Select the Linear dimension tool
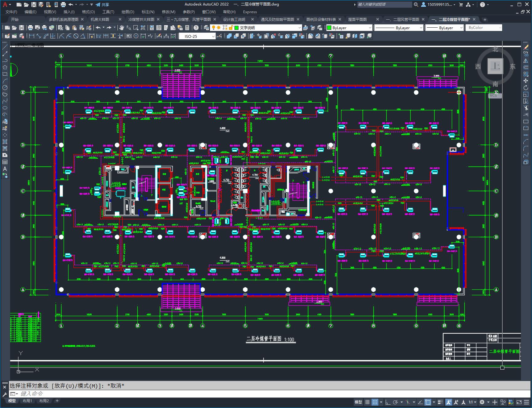The height and width of the screenshot is (408, 532). (32, 36)
